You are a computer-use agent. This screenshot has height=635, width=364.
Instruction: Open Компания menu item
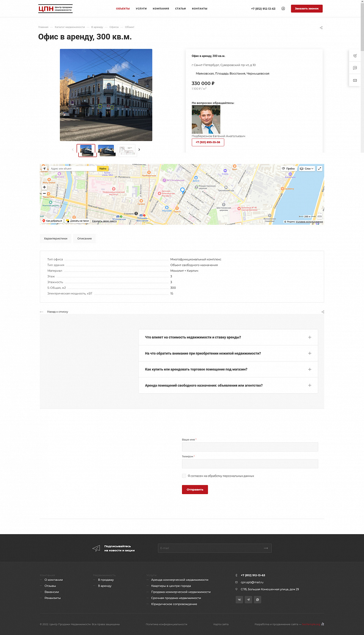coord(161,8)
